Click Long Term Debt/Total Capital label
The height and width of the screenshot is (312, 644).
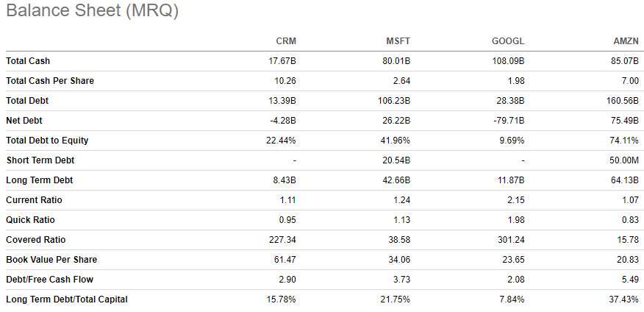(67, 299)
